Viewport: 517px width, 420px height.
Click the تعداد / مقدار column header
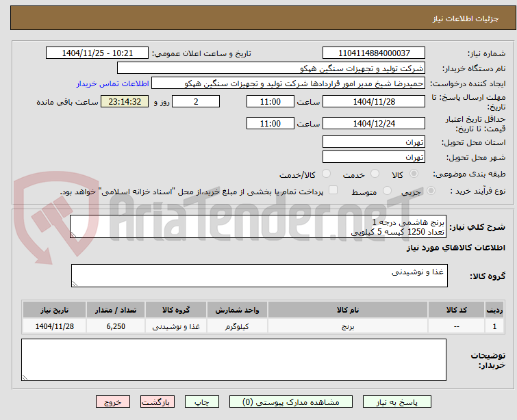coord(116,310)
